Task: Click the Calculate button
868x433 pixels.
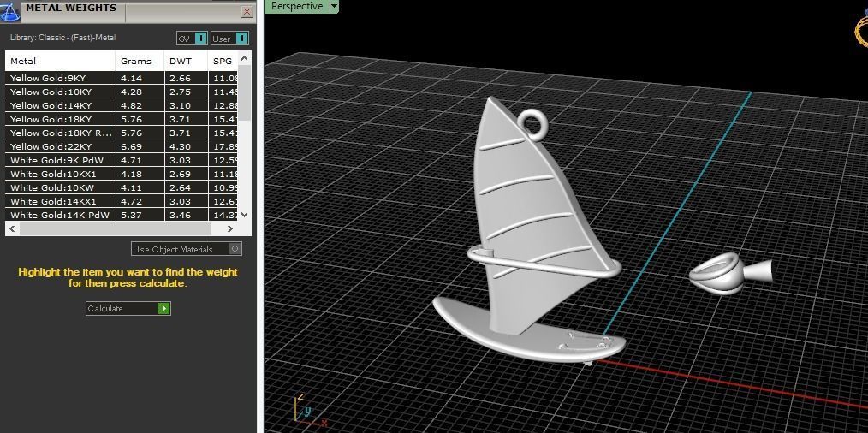Action: point(128,308)
